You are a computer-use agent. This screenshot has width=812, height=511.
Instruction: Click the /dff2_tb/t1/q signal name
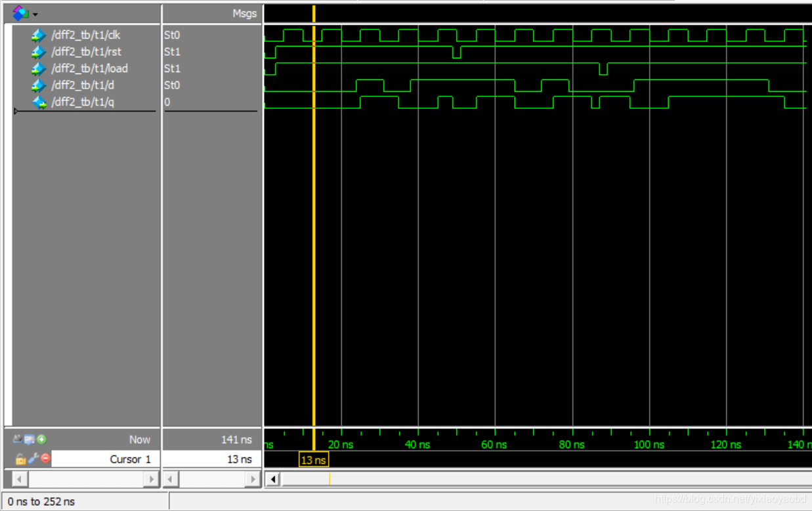click(x=83, y=102)
